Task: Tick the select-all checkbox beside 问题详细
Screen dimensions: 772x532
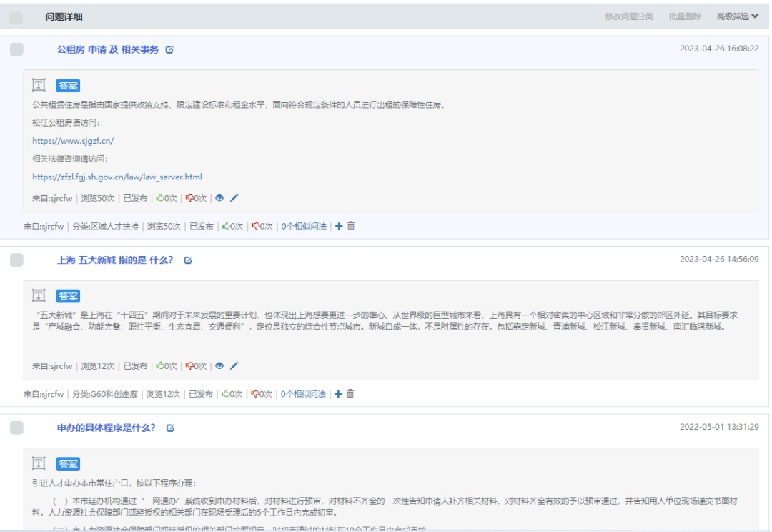Action: (x=16, y=18)
